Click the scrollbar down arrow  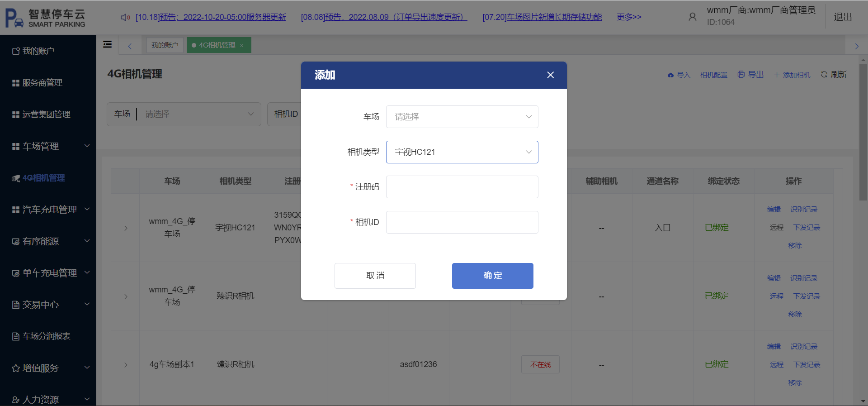pyautogui.click(x=863, y=401)
